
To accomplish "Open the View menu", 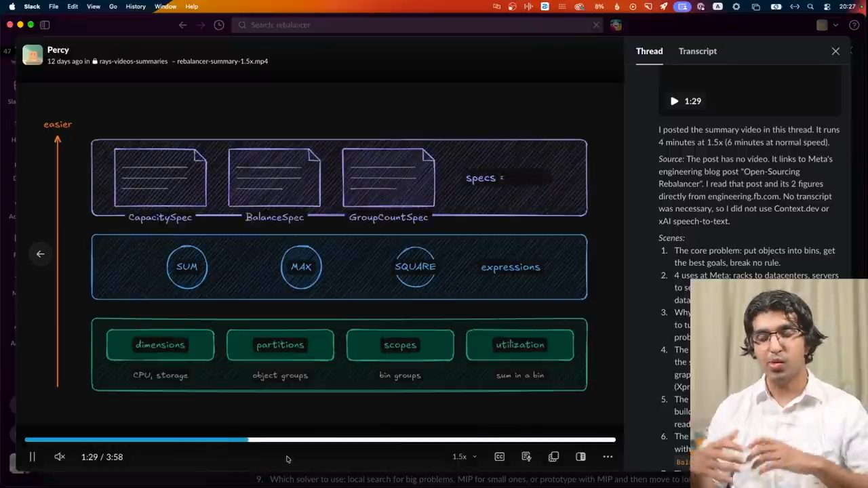I will 94,7.
